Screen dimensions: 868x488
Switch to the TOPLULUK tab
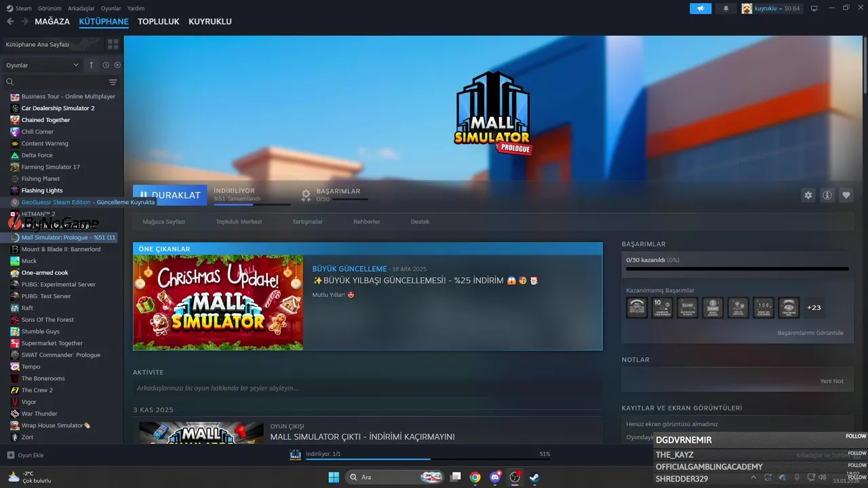tap(159, 22)
